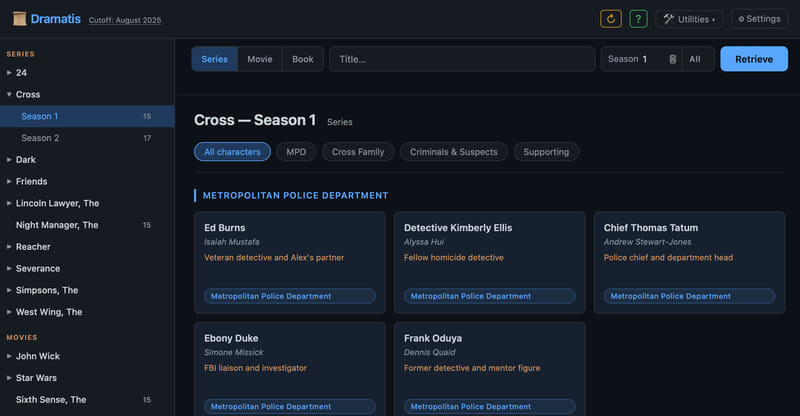Click the orange refresh icon button
Screen dimensions: 800x416
pyautogui.click(x=610, y=19)
